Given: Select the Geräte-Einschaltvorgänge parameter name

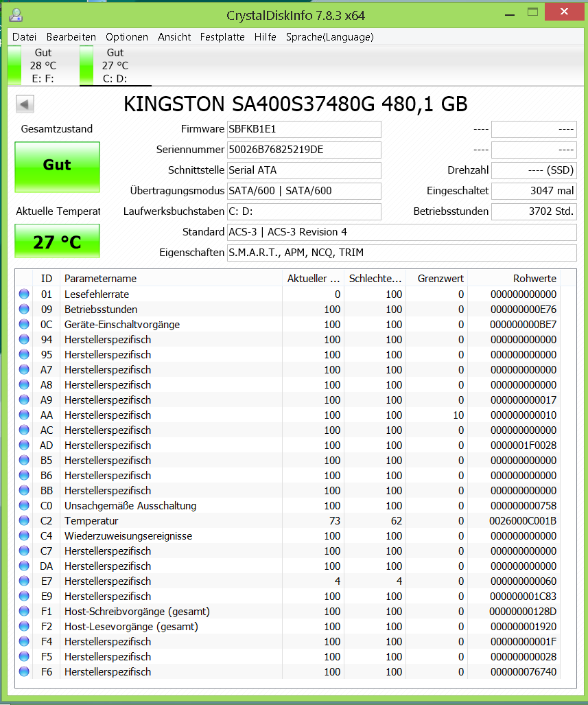Looking at the screenshot, I should click(x=122, y=325).
